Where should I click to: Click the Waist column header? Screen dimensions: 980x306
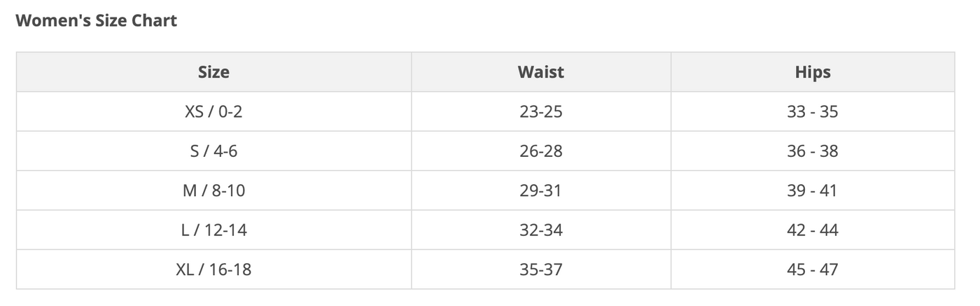[x=540, y=72]
